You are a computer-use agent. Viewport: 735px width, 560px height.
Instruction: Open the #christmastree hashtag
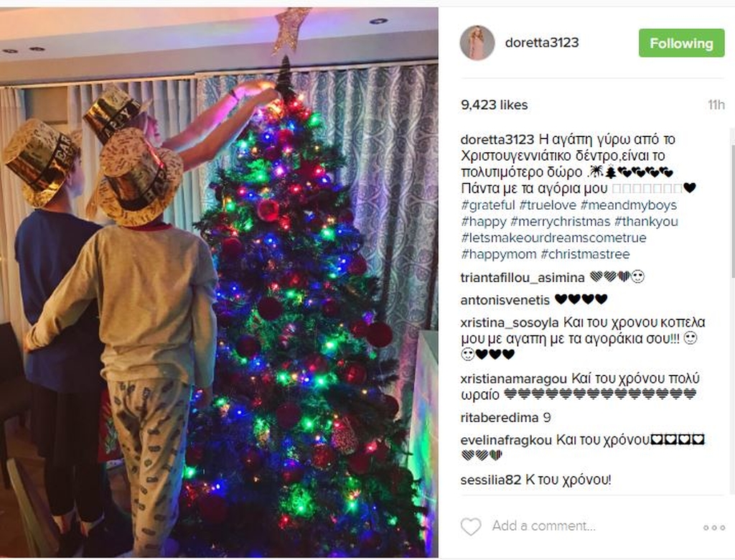(x=585, y=254)
